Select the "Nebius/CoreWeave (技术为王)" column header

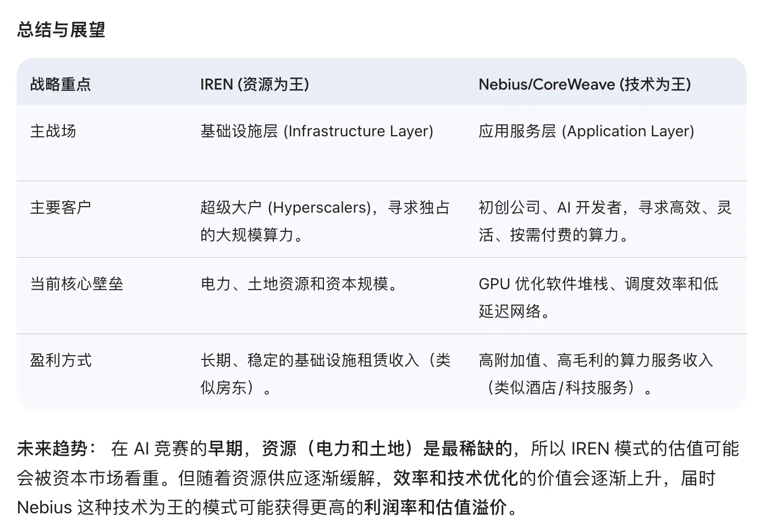[x=585, y=84]
